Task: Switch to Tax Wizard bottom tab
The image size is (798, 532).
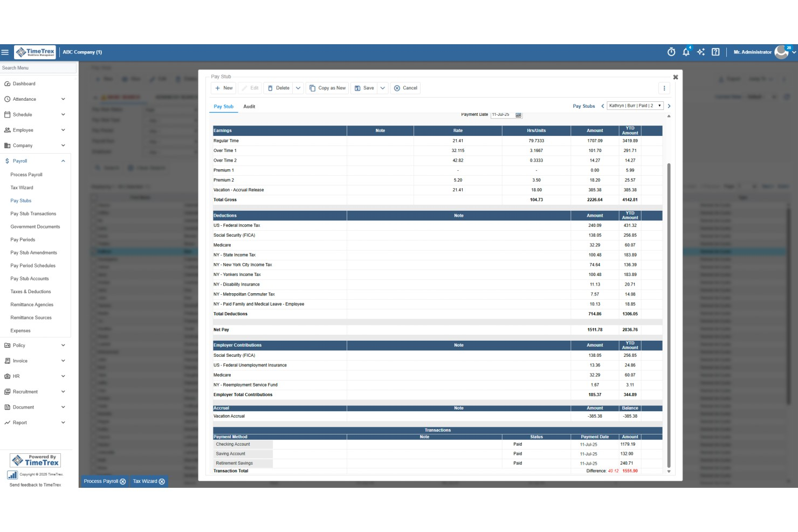Action: click(x=145, y=481)
